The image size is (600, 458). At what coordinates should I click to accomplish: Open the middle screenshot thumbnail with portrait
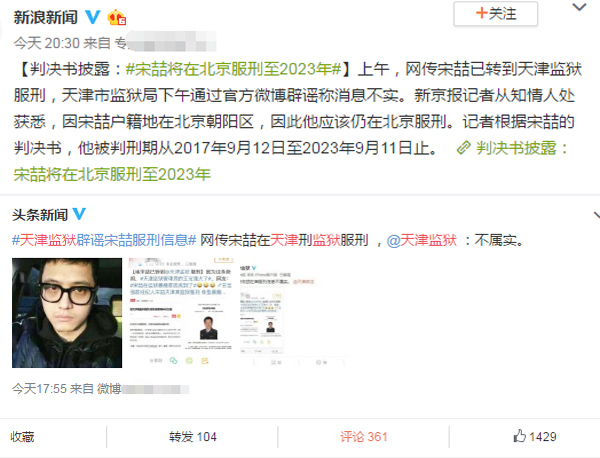coord(180,313)
